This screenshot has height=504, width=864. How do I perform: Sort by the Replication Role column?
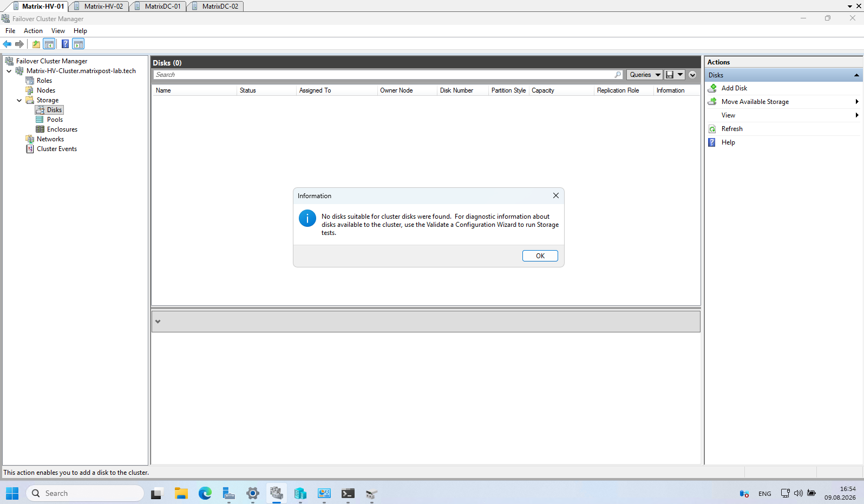[x=624, y=90]
